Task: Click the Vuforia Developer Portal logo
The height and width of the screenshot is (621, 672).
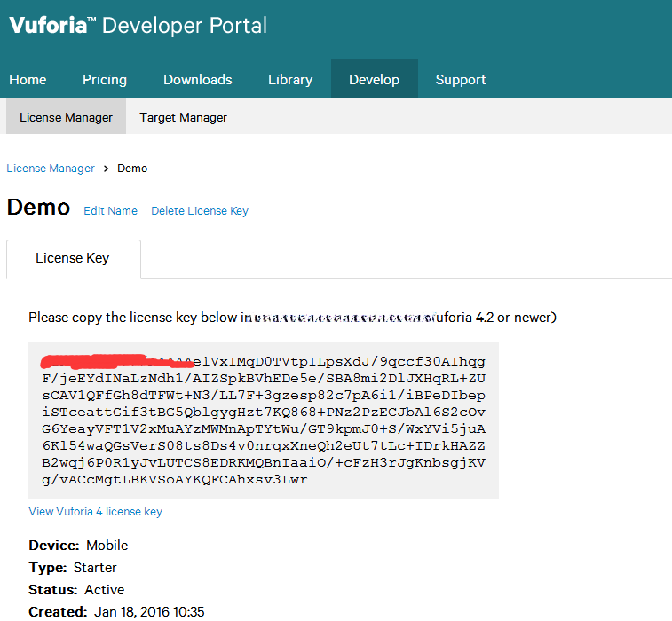Action: 138,26
